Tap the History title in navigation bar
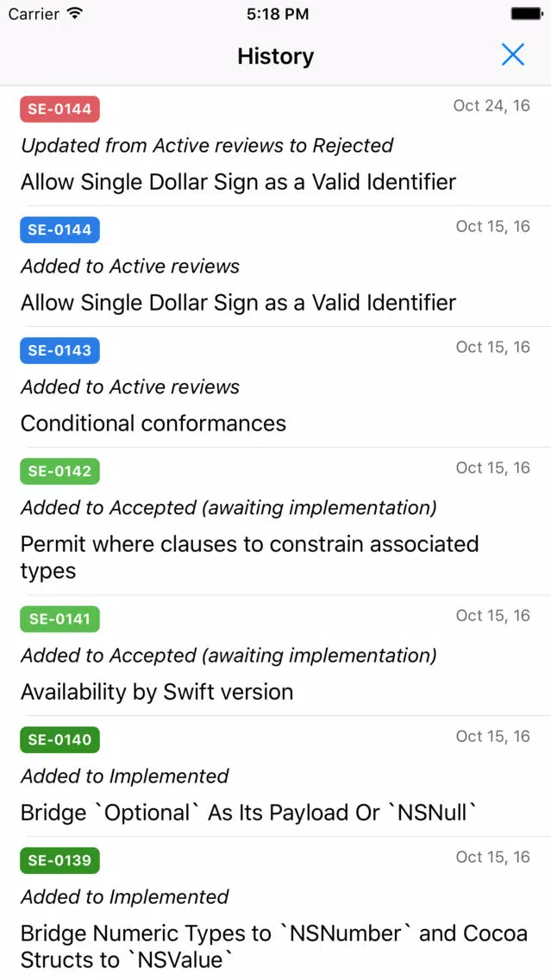The width and height of the screenshot is (551, 980). coord(275,56)
